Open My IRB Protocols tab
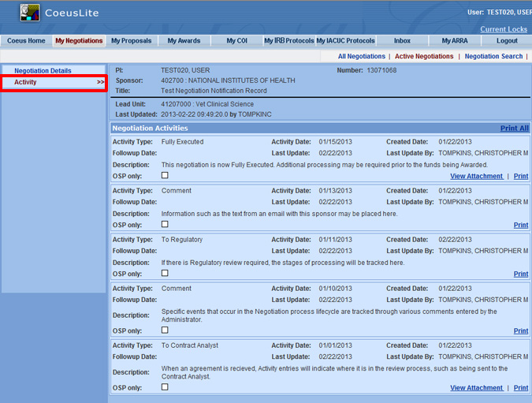The width and height of the screenshot is (532, 403). coord(288,41)
